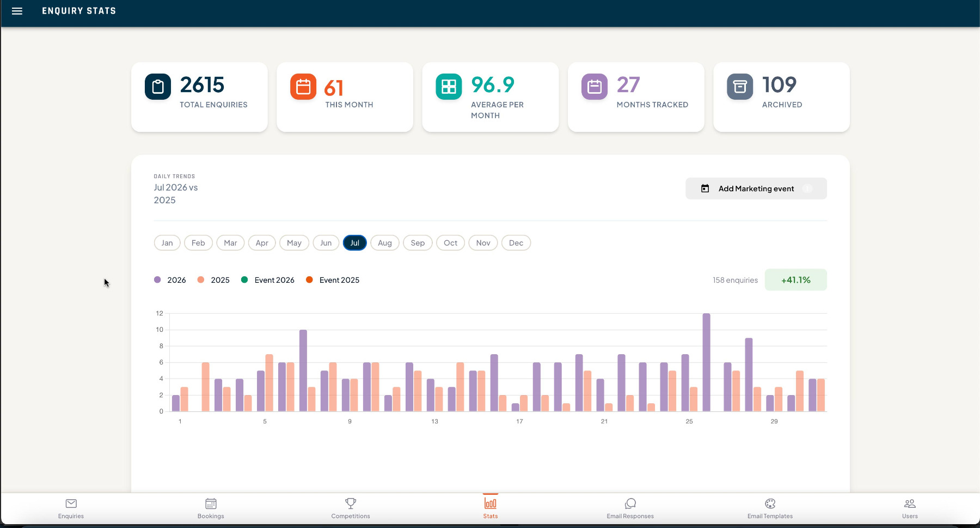
Task: Open Email Templates palette icon
Action: click(770, 503)
